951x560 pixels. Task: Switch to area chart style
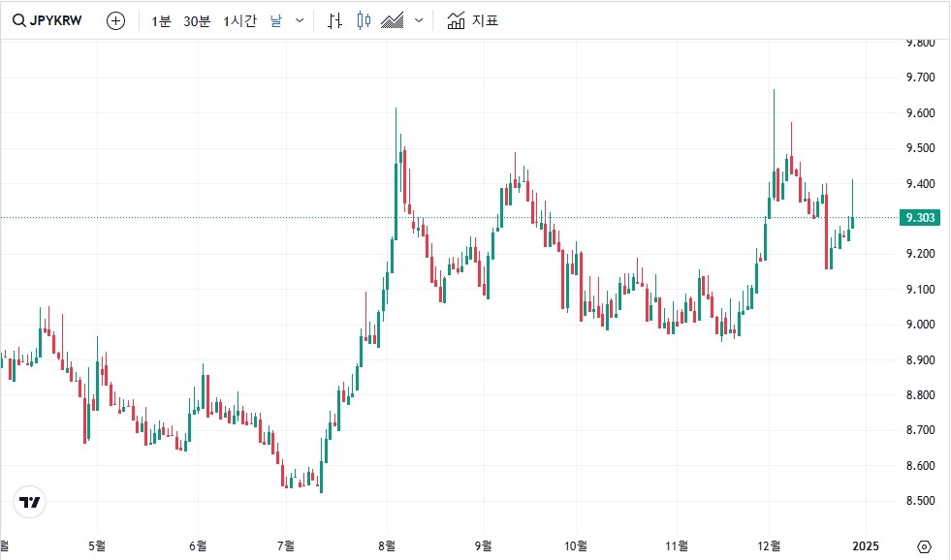coord(393,21)
